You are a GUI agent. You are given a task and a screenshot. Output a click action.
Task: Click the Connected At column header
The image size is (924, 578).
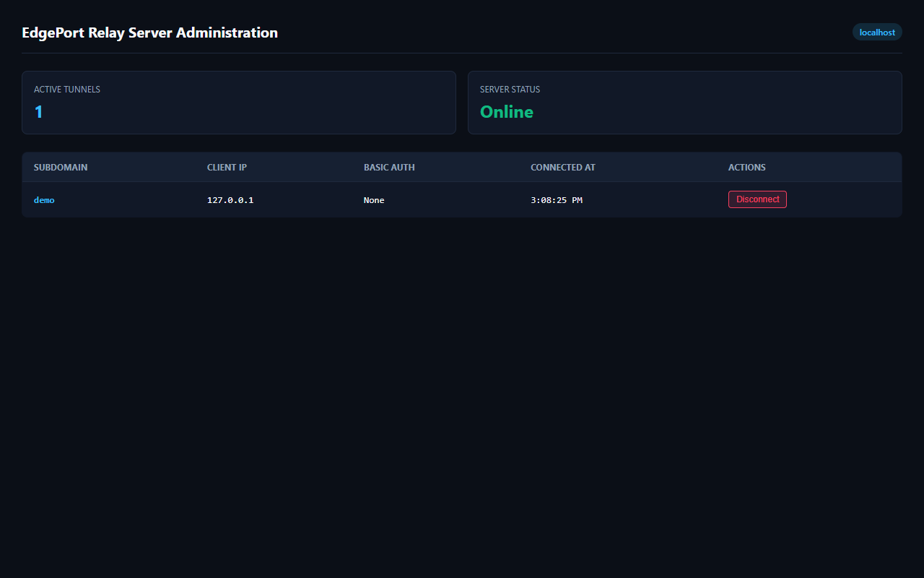pos(563,168)
